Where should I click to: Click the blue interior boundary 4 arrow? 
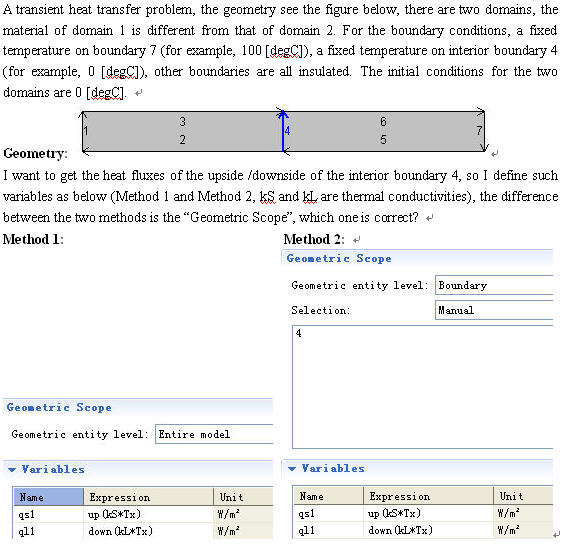[283, 132]
